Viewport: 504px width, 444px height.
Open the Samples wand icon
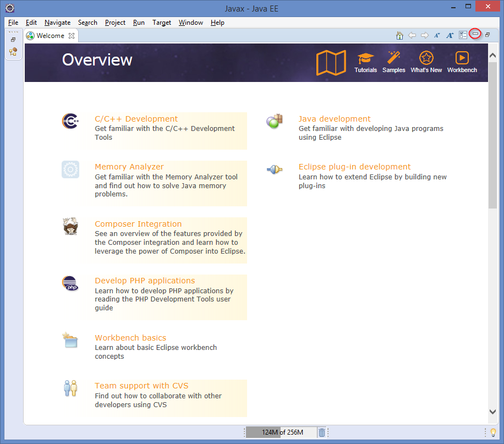[393, 58]
